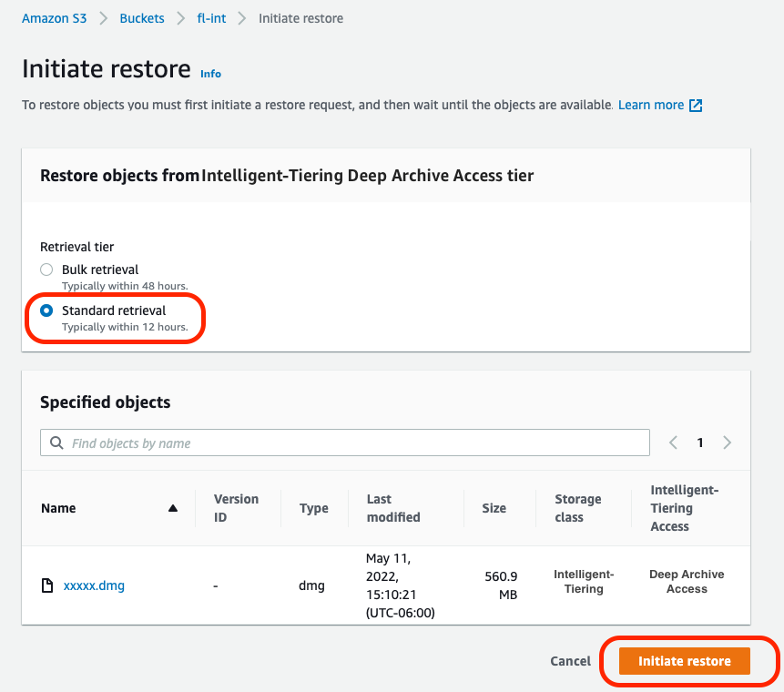Open the xxxxx.dmg object link
The height and width of the screenshot is (692, 784).
[x=94, y=585]
